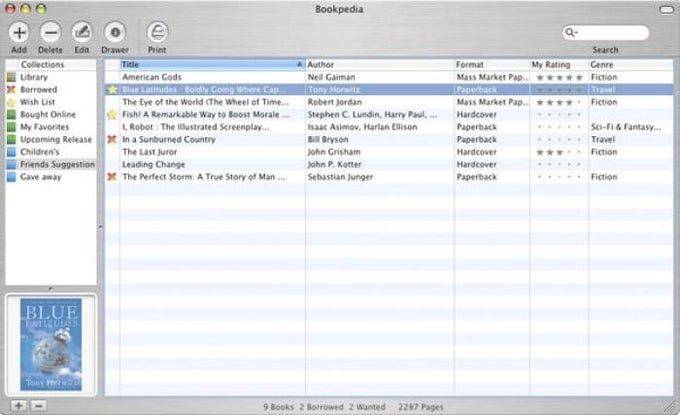Open the My Favorites collection
Screen dimensions: 680x415
pos(51,127)
